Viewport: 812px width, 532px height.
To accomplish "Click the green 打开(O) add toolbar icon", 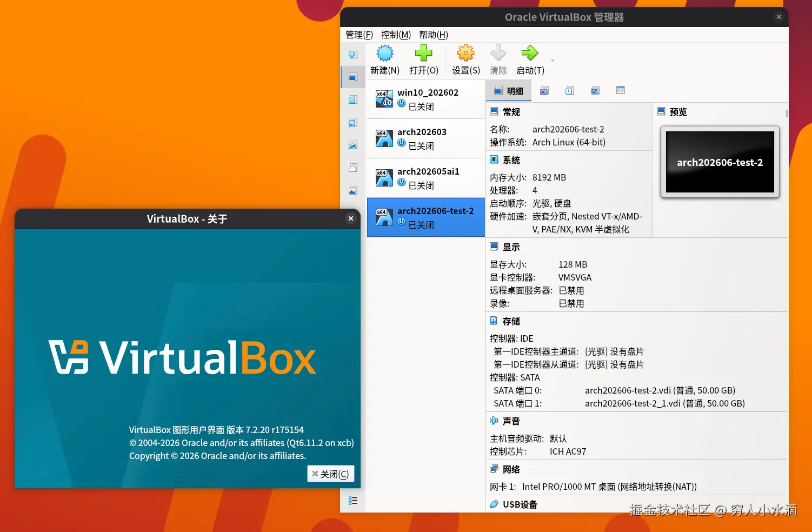I will (x=423, y=53).
